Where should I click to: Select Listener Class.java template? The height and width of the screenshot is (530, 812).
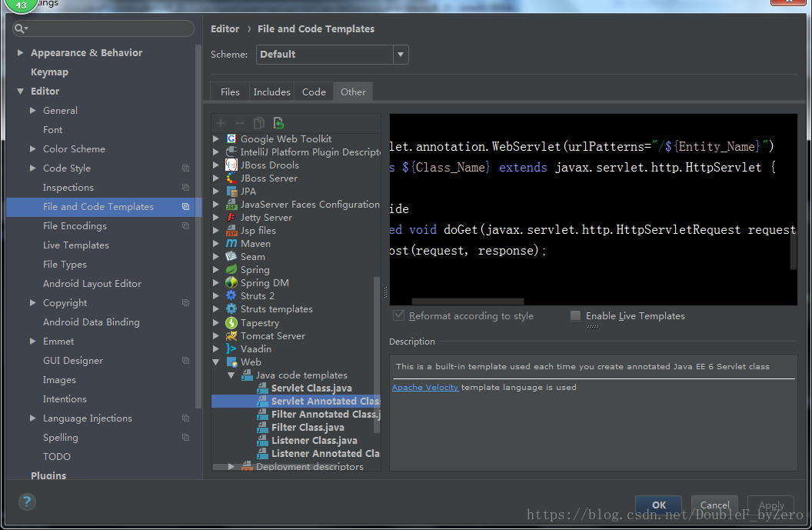[314, 440]
